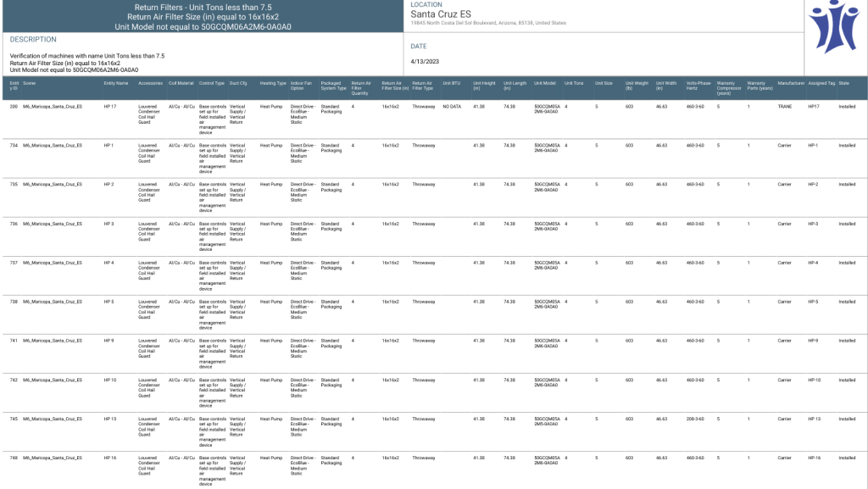The image size is (868, 489).
Task: Click the Manufacturer column header
Action: click(790, 84)
